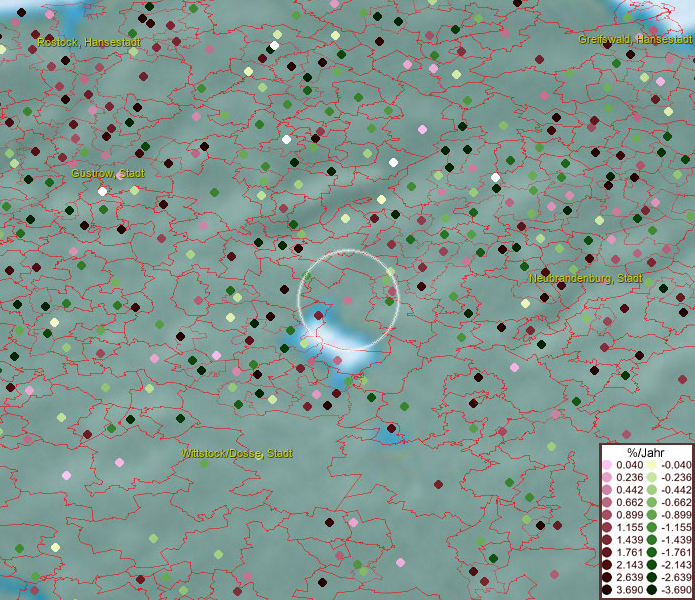The image size is (695, 600).
Task: Click the swatch beside 2.143
Action: (607, 565)
